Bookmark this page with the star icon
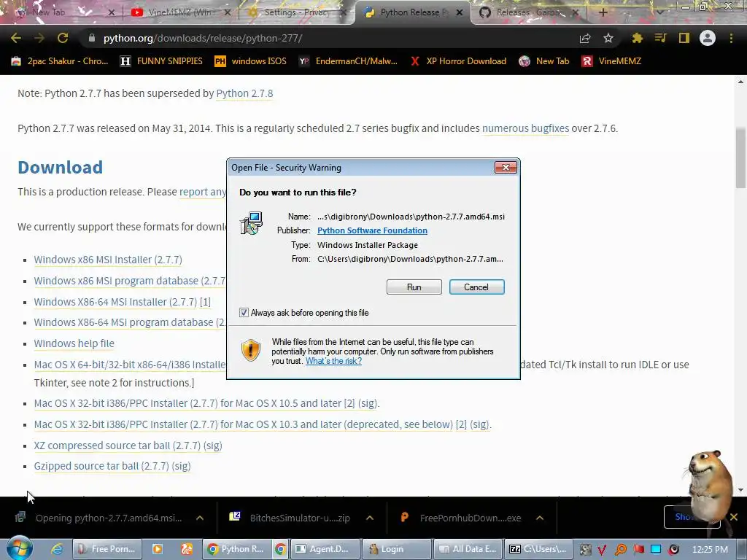747x560 pixels. coord(608,38)
